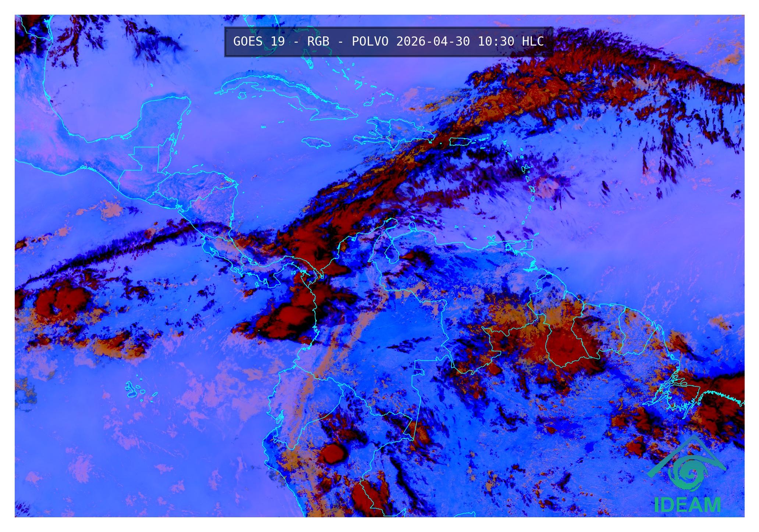The image size is (759, 532).
Task: Click the Trinidad island outline
Action: pos(529,244)
